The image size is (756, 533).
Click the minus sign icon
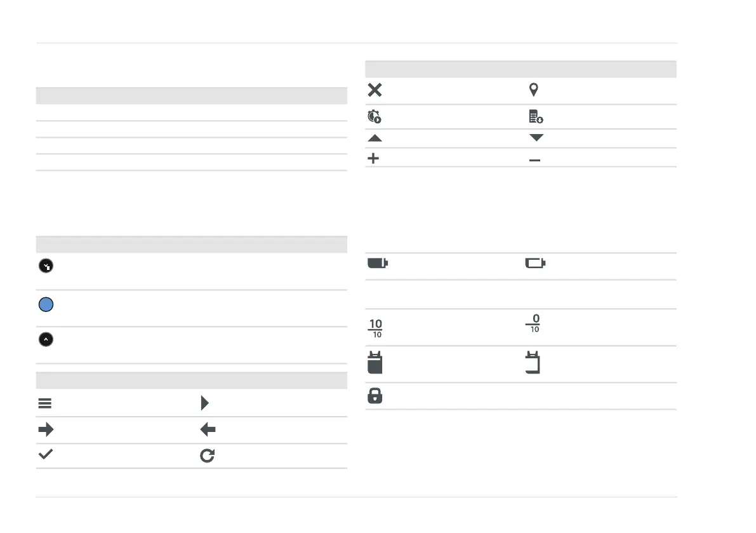pyautogui.click(x=534, y=160)
